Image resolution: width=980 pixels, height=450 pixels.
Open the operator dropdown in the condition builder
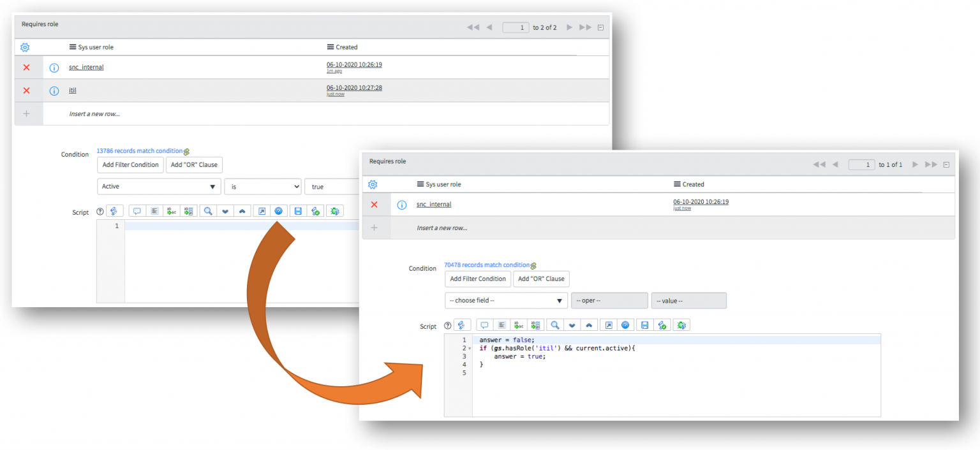pyautogui.click(x=609, y=300)
